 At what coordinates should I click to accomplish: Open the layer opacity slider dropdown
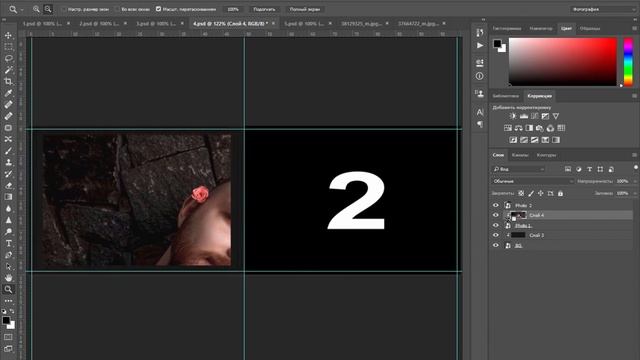(x=635, y=181)
